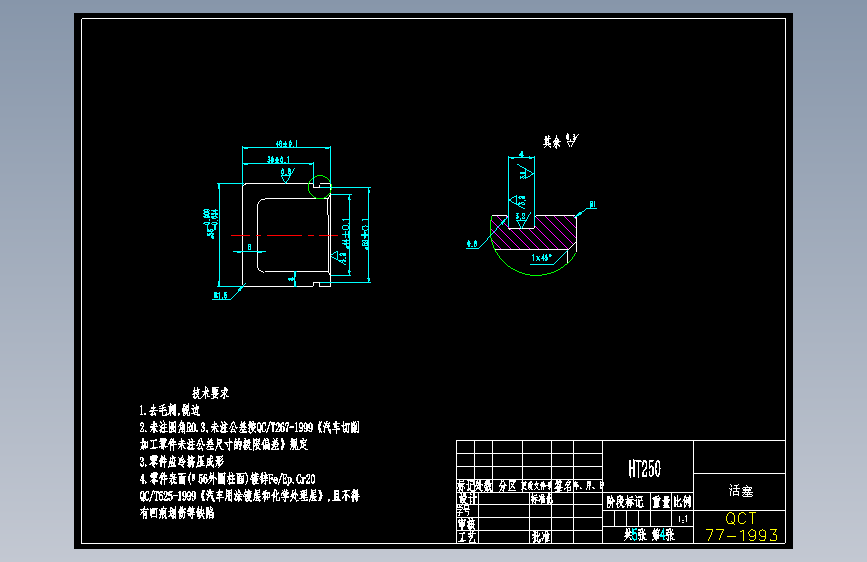Click the 设计 row label in title block
The height and width of the screenshot is (562, 867).
467,499
